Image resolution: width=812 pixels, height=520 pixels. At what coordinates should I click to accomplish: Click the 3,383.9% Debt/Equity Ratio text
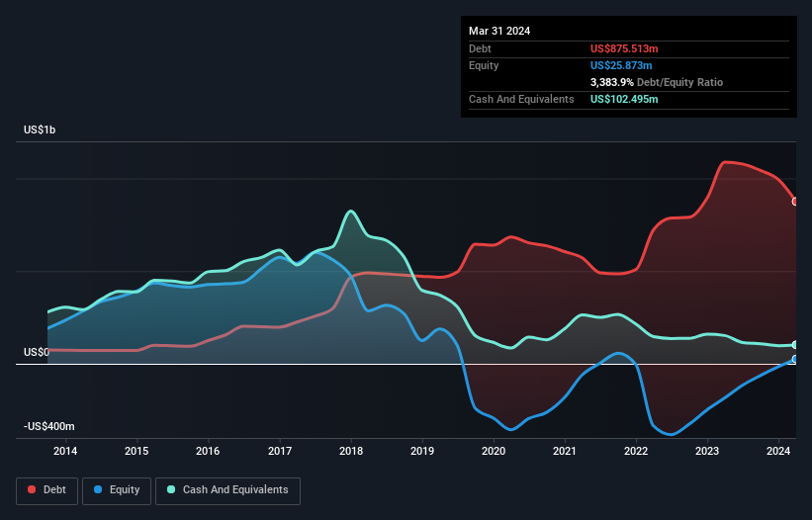click(x=657, y=82)
